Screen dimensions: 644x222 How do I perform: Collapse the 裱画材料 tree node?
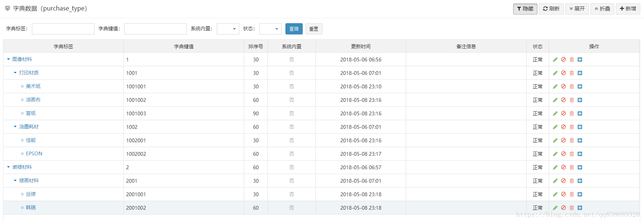pyautogui.click(x=15, y=180)
